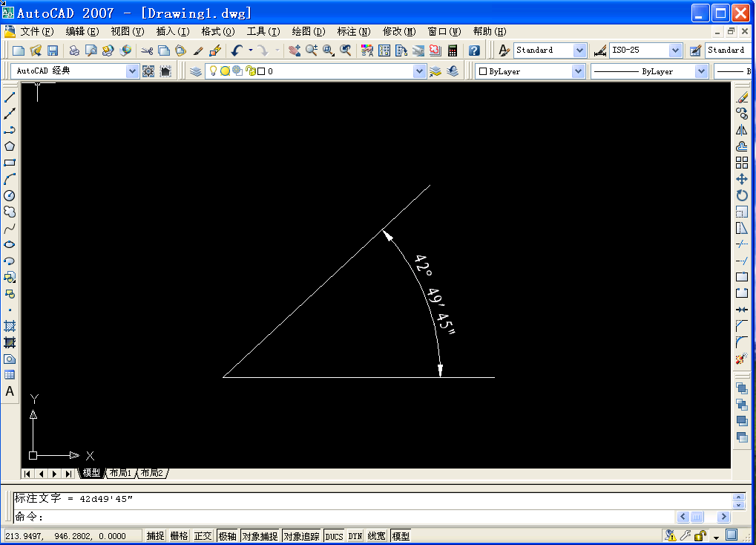Click the Undo arrow icon
This screenshot has height=545, width=756.
[x=237, y=50]
